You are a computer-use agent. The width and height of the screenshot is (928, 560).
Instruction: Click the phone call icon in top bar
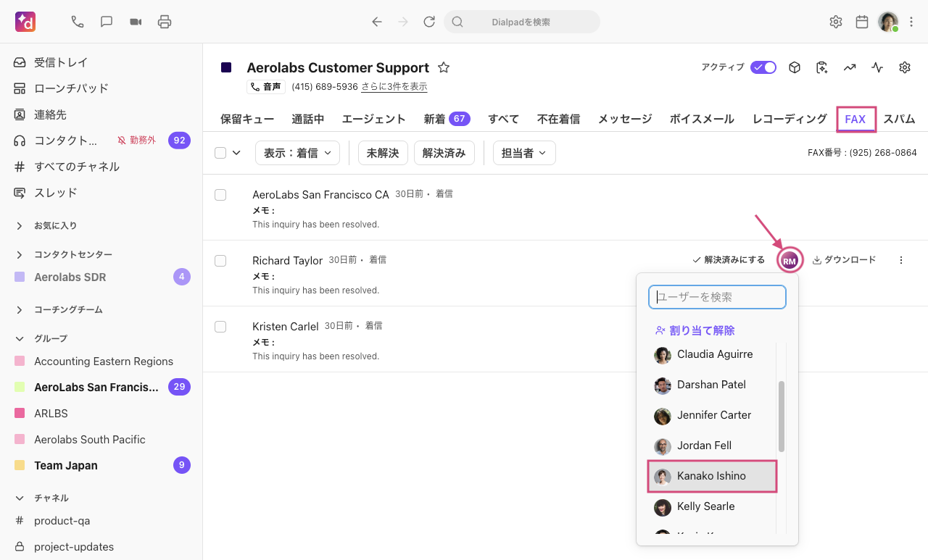[78, 22]
